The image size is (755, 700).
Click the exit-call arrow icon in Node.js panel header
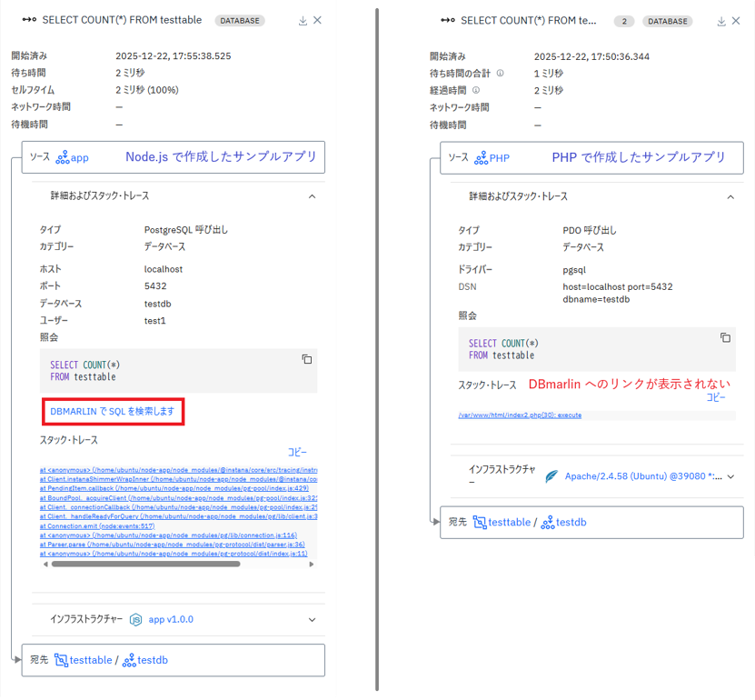[x=29, y=20]
